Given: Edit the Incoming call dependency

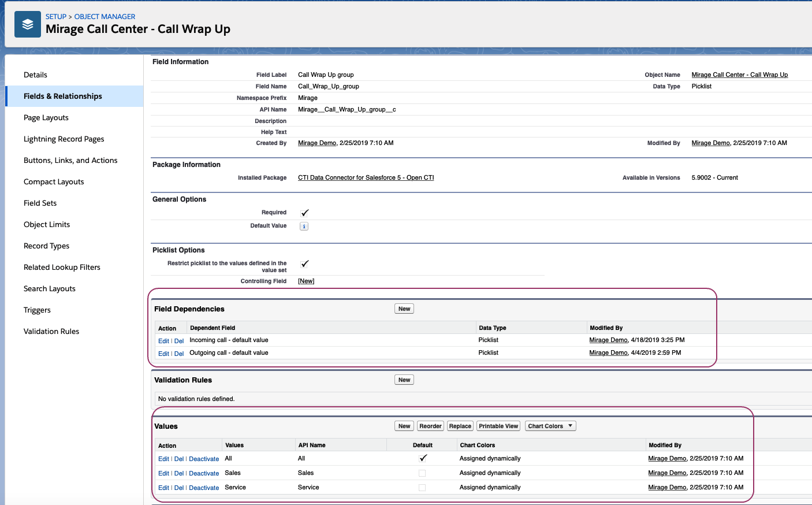Looking at the screenshot, I should [x=163, y=341].
